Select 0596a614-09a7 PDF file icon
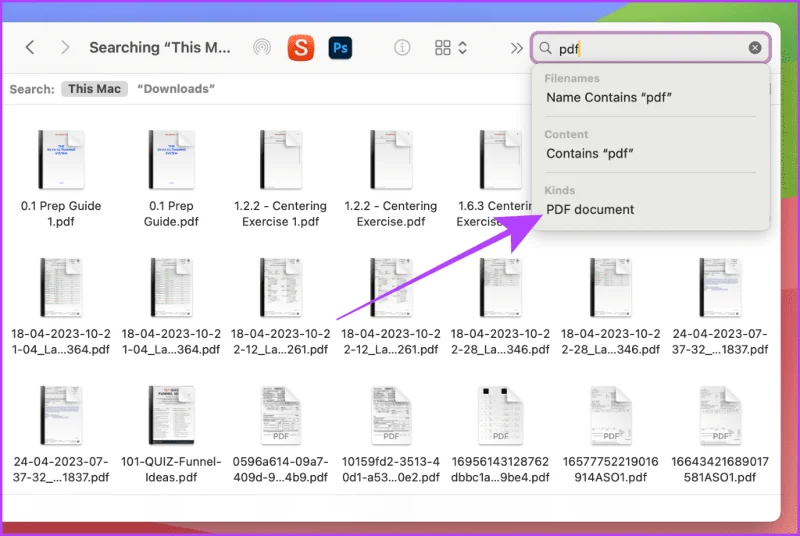The height and width of the screenshot is (536, 800). coord(281,415)
